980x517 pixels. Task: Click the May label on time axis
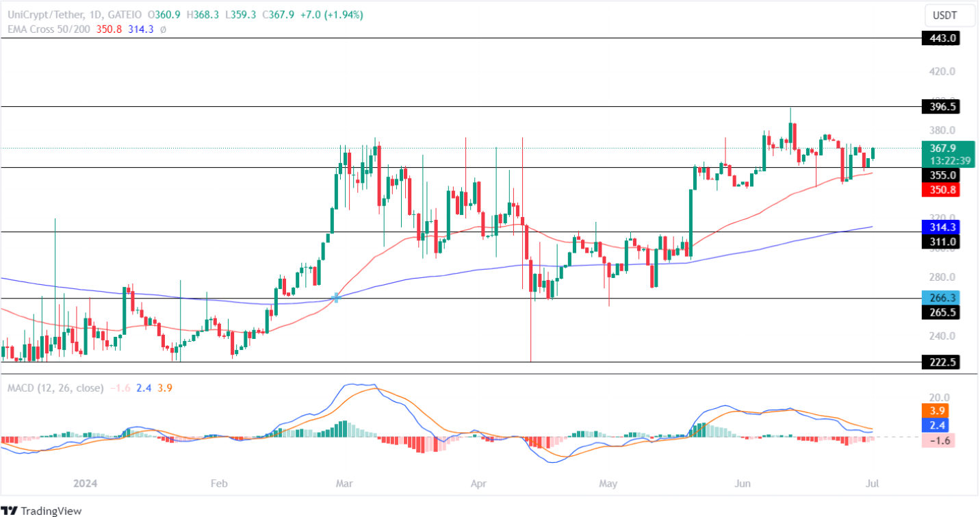608,483
